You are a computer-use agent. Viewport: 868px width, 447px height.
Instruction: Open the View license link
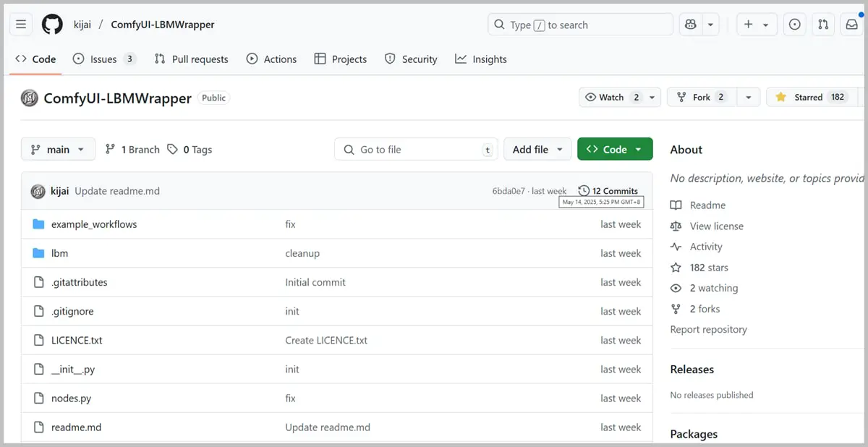[x=707, y=226]
